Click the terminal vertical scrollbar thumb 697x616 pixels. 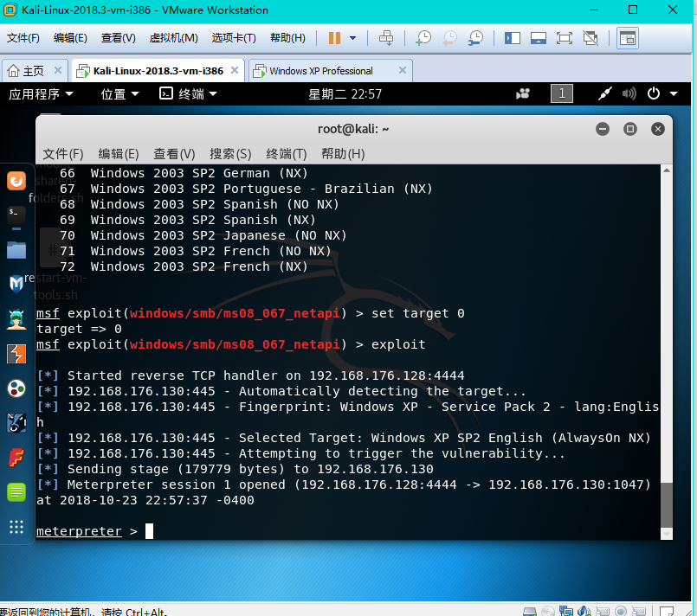[x=667, y=504]
